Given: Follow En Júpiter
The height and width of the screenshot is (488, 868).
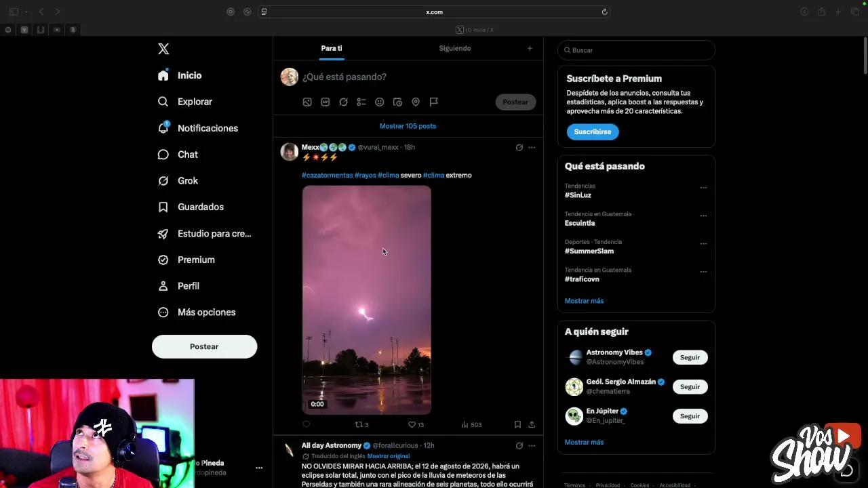Looking at the screenshot, I should click(690, 416).
